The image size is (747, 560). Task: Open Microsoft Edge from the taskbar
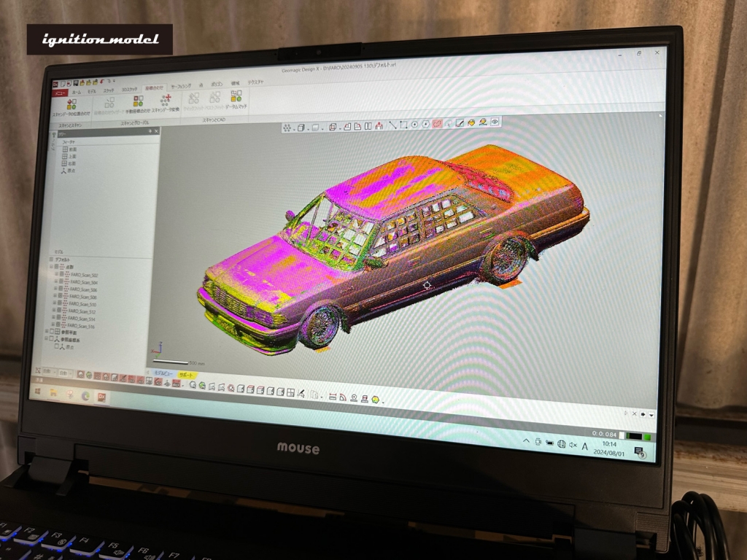pos(86,395)
